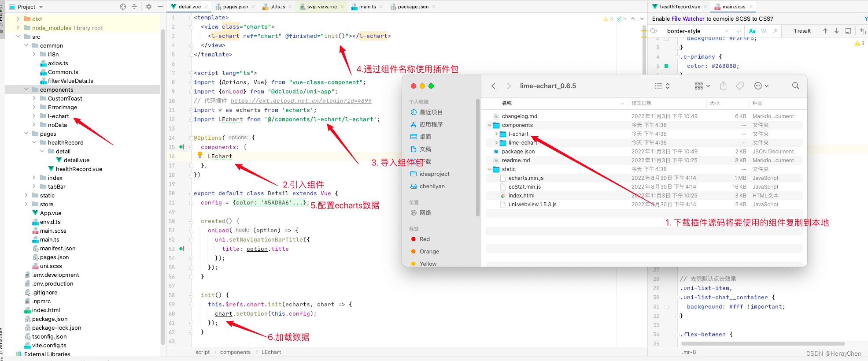Image resolution: width=868 pixels, height=361 pixels.
Task: Open manifest.json file
Action: [x=58, y=248]
